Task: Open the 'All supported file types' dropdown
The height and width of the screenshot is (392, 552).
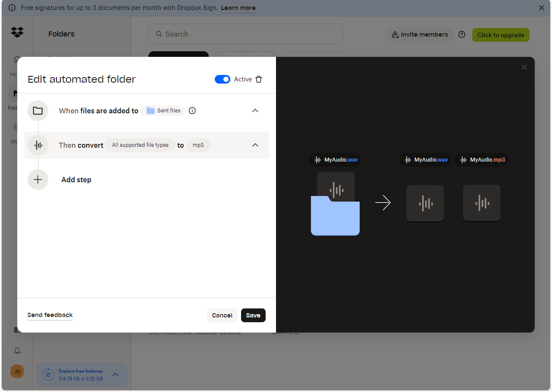Action: (x=140, y=145)
